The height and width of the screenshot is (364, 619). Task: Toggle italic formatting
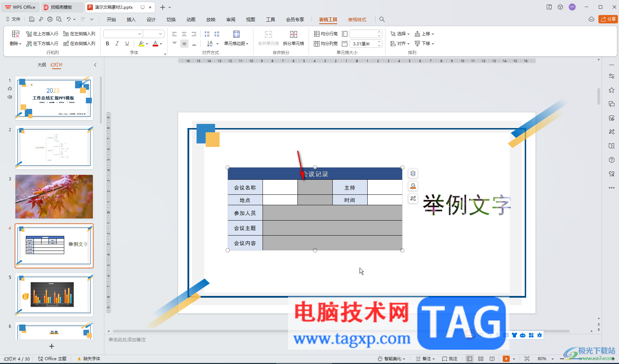[117, 44]
